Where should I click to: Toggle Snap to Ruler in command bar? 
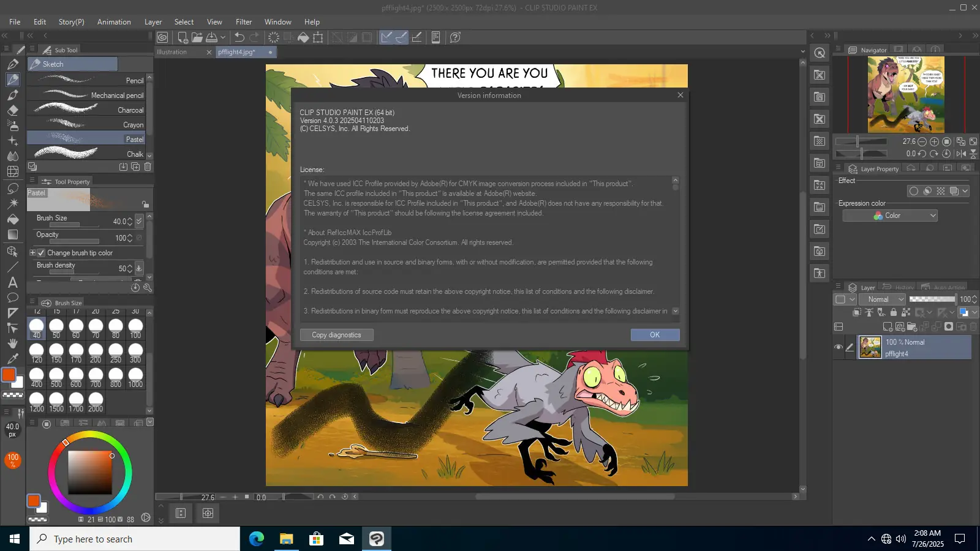pos(386,37)
